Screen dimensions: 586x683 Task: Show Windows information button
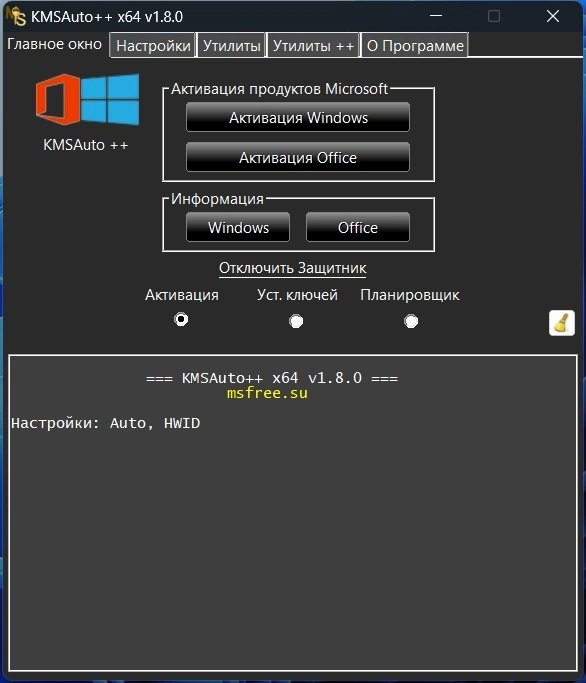click(x=238, y=227)
